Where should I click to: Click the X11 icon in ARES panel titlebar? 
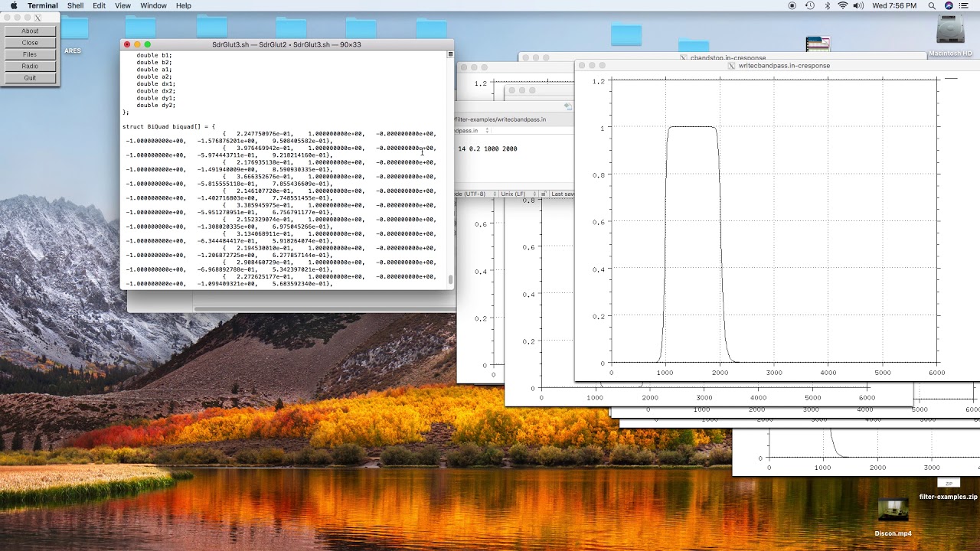(x=38, y=18)
